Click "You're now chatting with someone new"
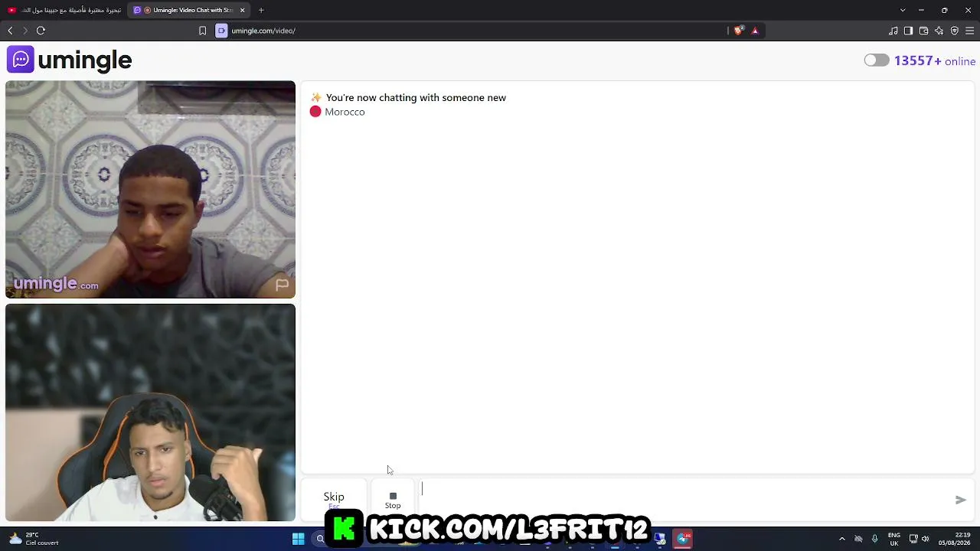This screenshot has width=980, height=551. click(x=416, y=98)
